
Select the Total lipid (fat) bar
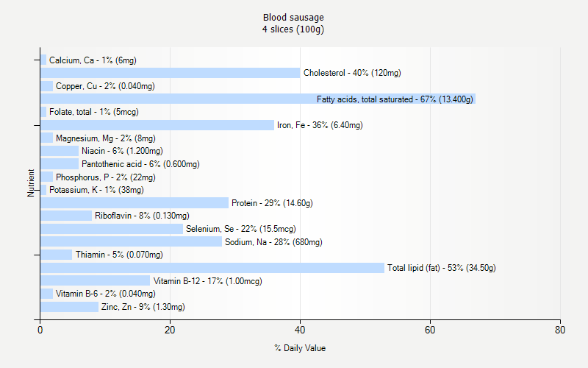coord(212,268)
